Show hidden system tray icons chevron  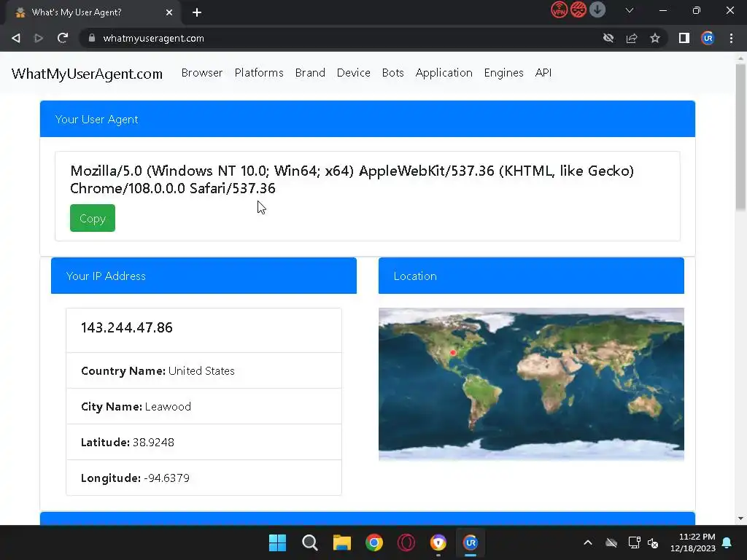tap(588, 542)
